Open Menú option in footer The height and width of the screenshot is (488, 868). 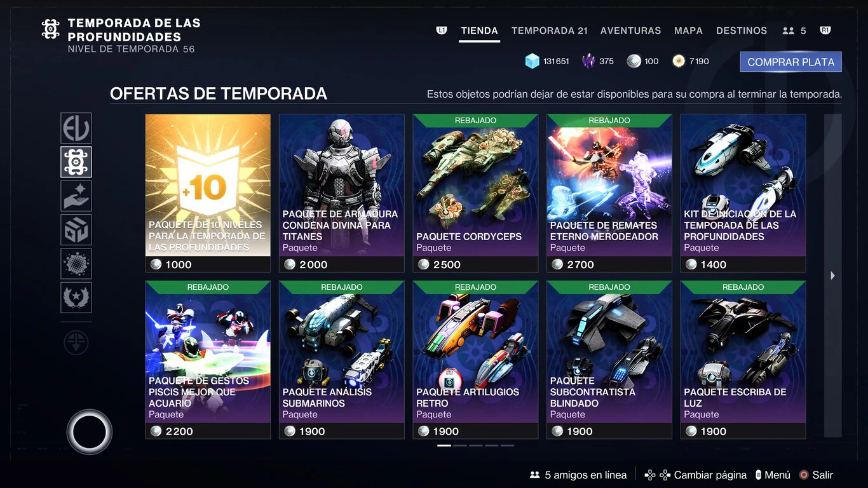pyautogui.click(x=773, y=475)
